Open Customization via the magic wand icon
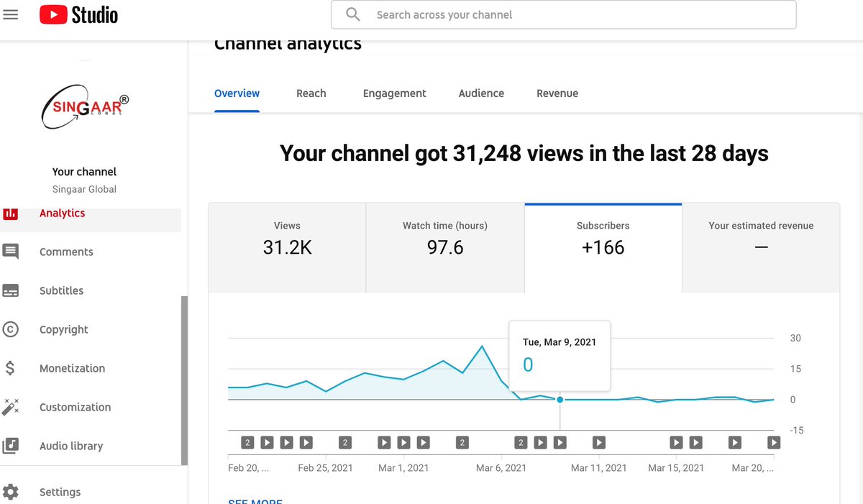 (10, 407)
